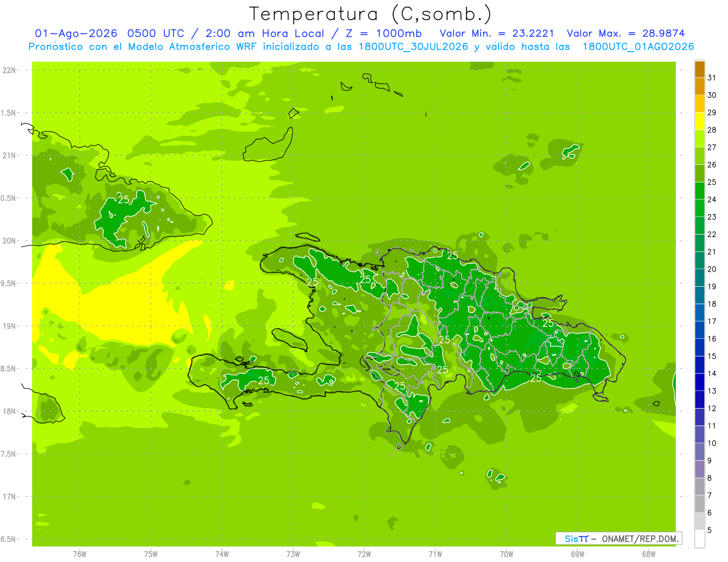The height and width of the screenshot is (562, 728).
Task: Click the Valor Max. = 28.9874 text
Action: click(x=625, y=33)
